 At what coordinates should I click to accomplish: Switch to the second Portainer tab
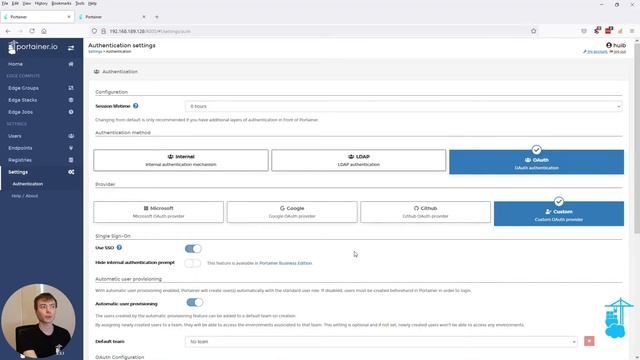pyautogui.click(x=112, y=17)
